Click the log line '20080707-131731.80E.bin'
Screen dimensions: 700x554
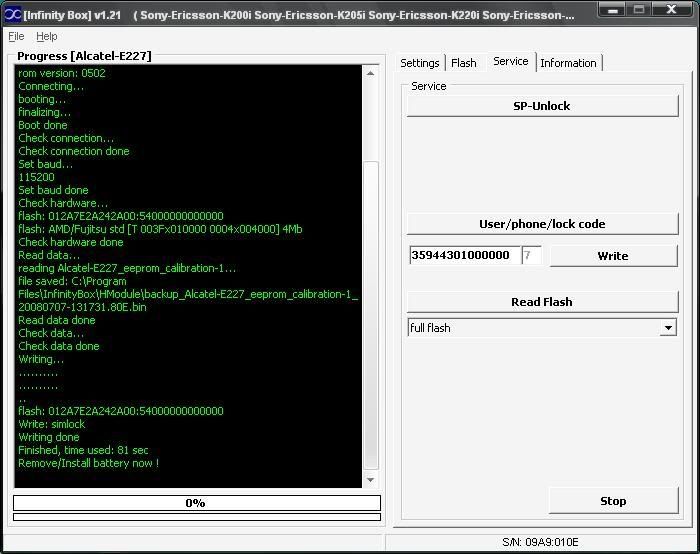click(82, 307)
